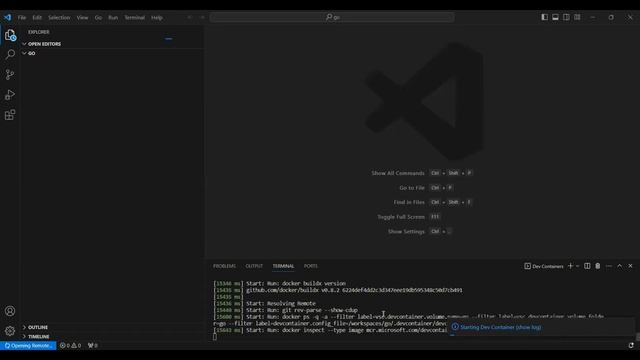Viewport: 640px width, 360px height.
Task: Open the Search view in activity bar
Action: coord(10,54)
